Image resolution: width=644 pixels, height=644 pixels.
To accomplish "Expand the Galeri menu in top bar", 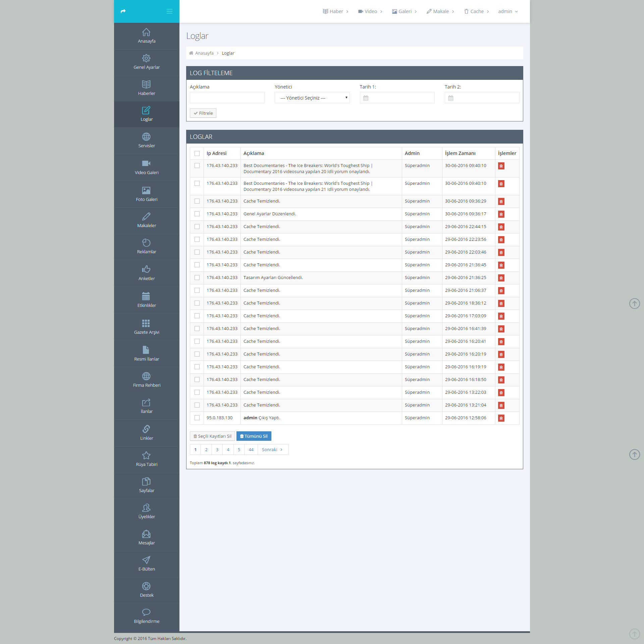I will click(404, 11).
